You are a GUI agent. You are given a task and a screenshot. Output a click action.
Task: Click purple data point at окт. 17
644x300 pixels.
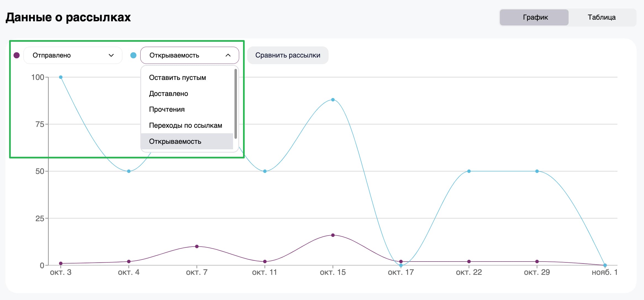(x=401, y=262)
